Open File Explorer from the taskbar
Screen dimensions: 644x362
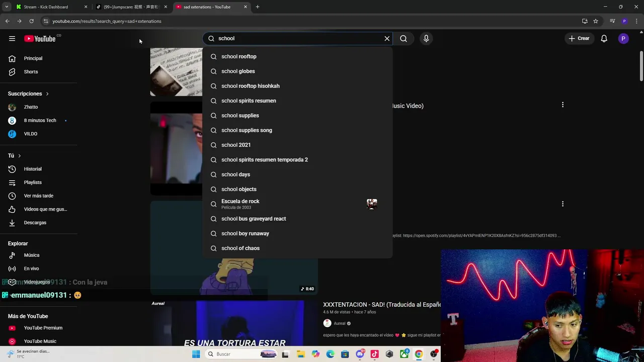pos(301,354)
